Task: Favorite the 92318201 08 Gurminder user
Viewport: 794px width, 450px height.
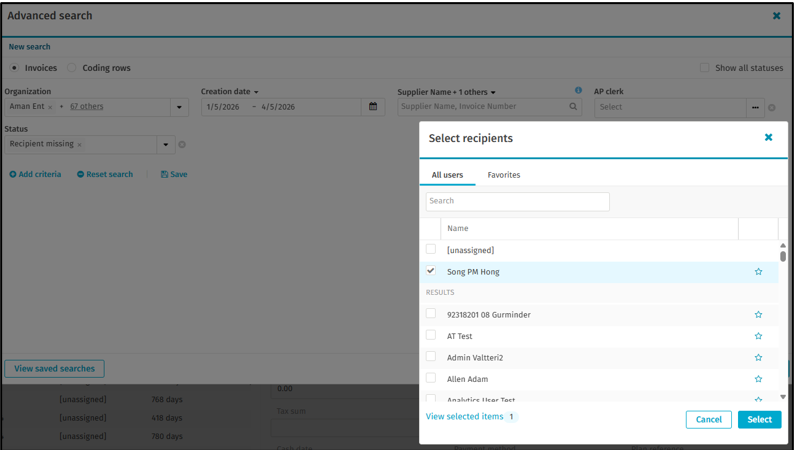Action: click(758, 315)
